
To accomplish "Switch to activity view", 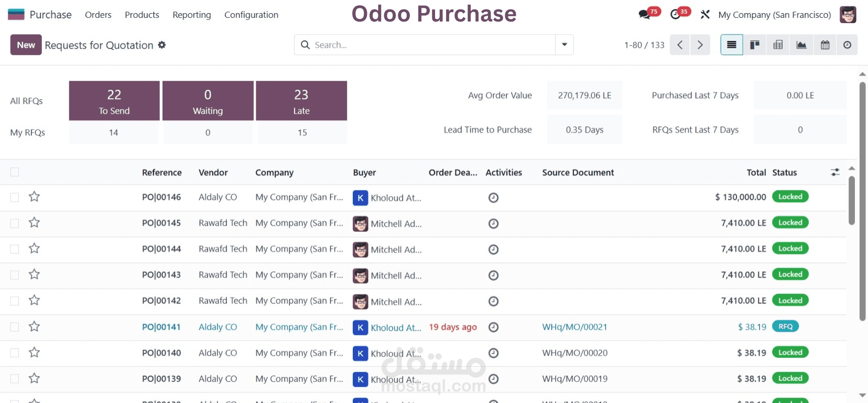I will (847, 45).
